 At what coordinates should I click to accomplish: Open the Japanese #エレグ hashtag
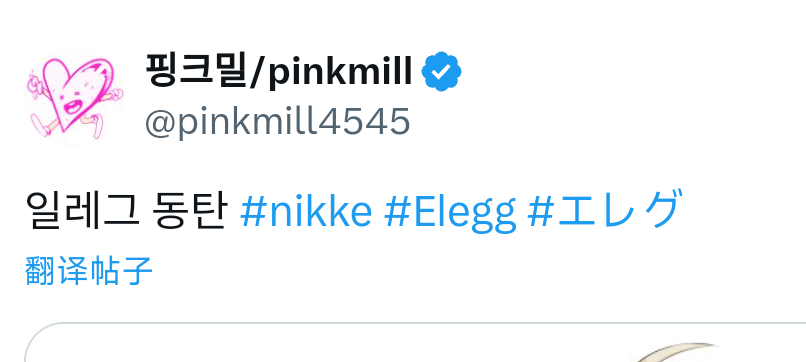pos(605,209)
